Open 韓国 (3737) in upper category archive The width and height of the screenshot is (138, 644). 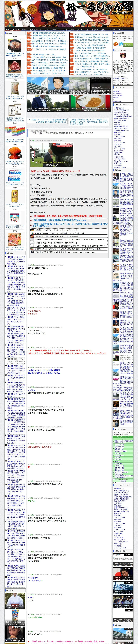pos(118,132)
